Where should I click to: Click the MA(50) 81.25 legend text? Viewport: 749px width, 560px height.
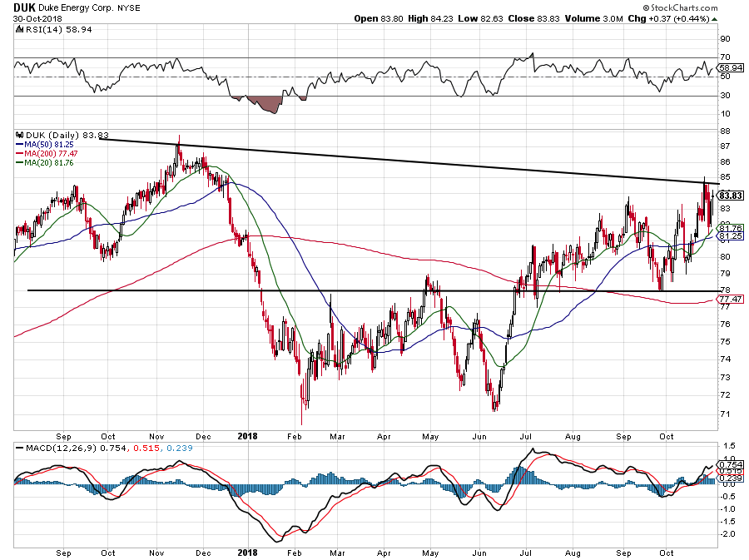[x=49, y=144]
